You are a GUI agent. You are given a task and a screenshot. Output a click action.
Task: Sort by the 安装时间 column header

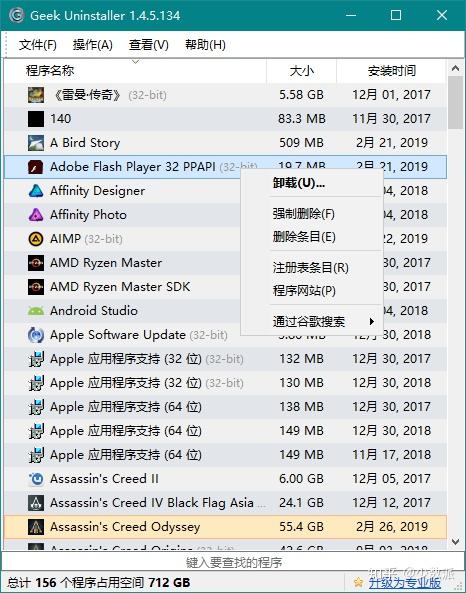(x=392, y=71)
